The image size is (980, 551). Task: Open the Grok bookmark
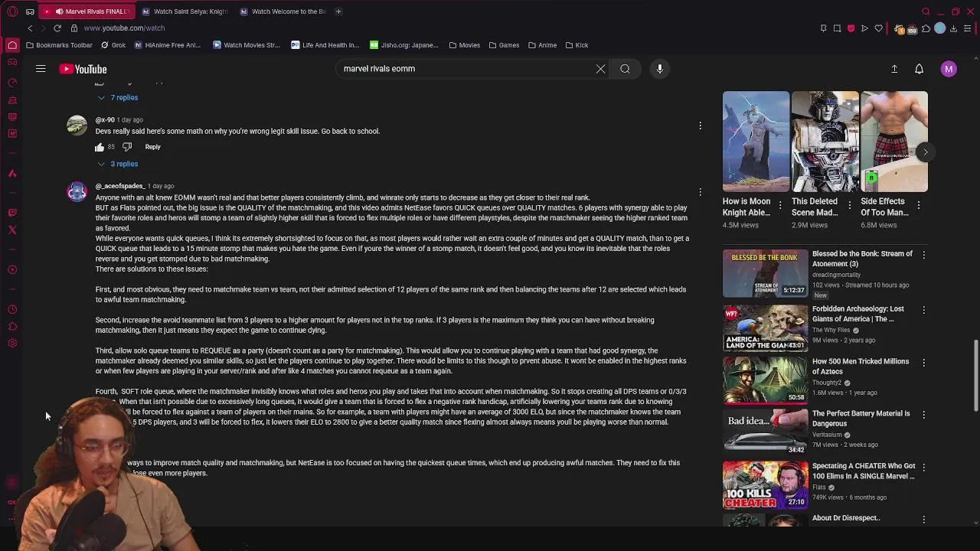pyautogui.click(x=113, y=45)
